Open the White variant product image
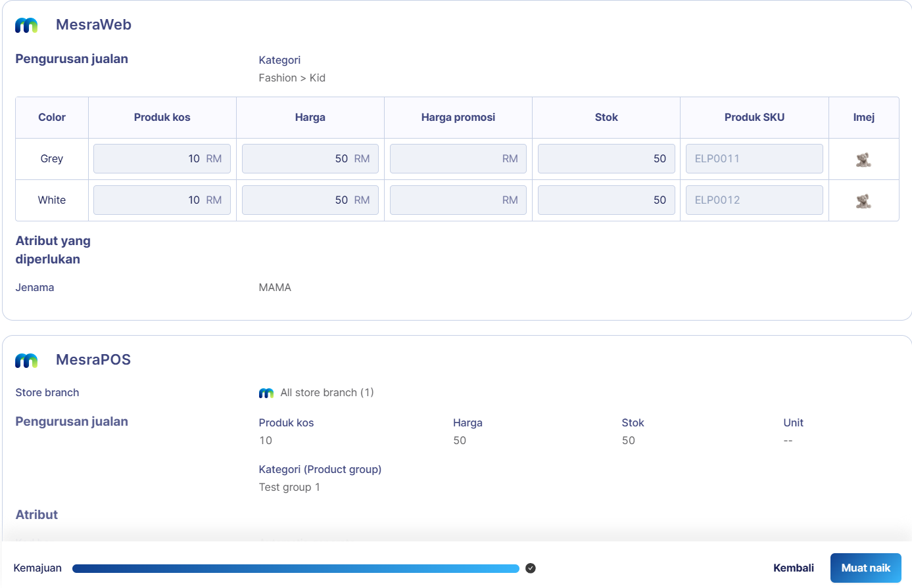912x588 pixels. pos(863,200)
